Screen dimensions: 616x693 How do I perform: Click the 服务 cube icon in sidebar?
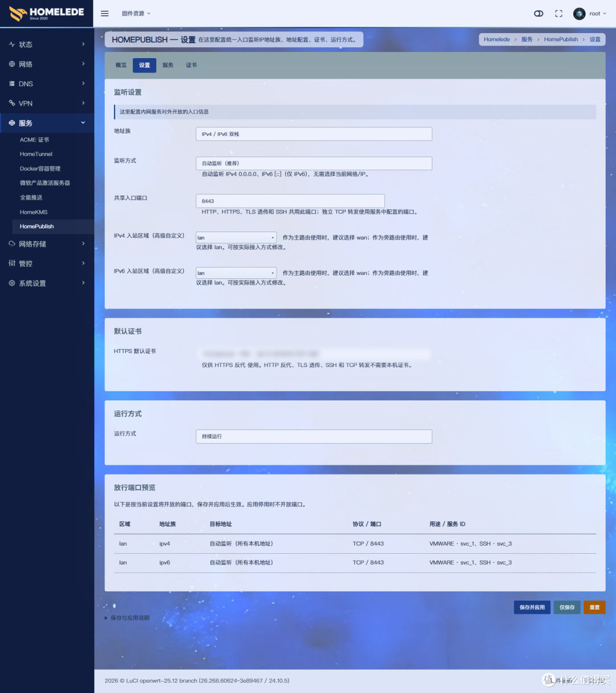tap(12, 123)
